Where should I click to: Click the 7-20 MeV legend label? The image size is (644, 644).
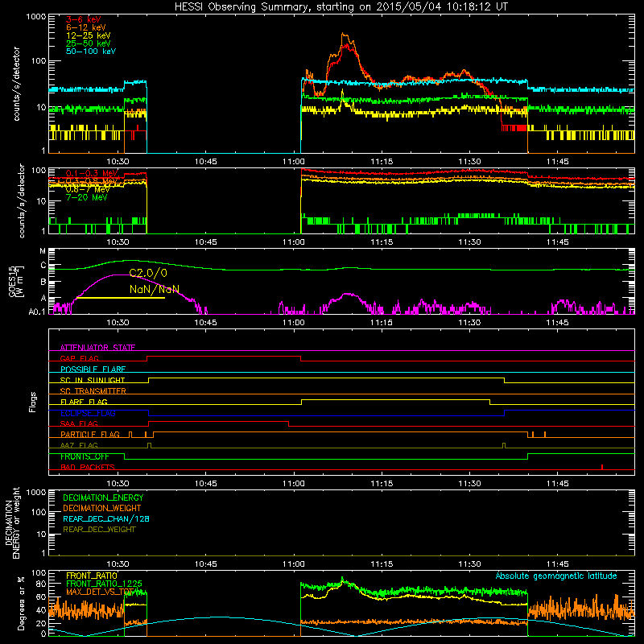[x=87, y=197]
